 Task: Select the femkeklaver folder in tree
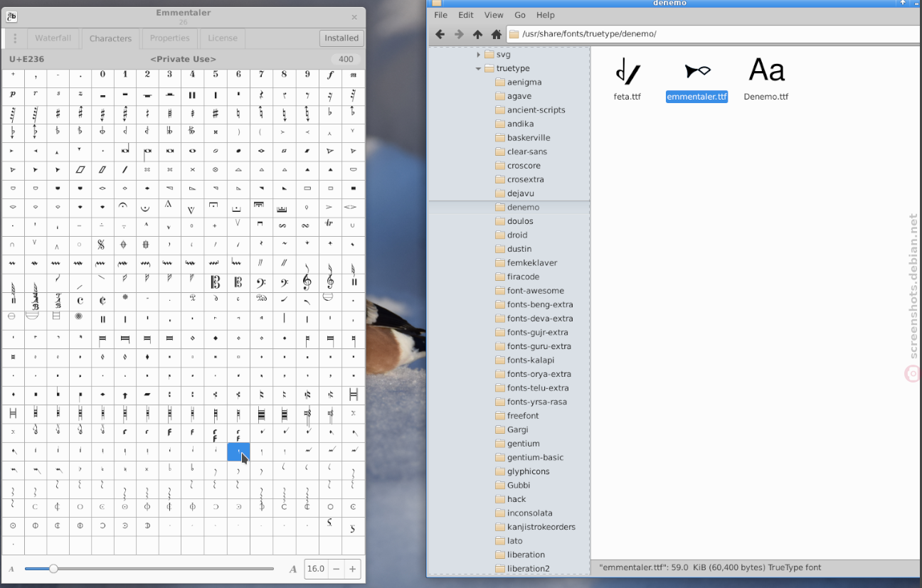point(531,263)
